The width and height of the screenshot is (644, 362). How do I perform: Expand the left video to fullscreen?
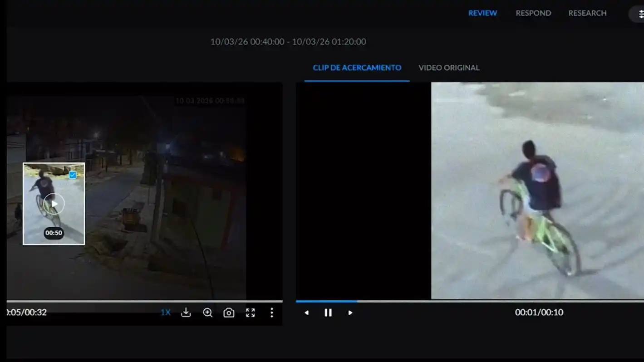(250, 313)
